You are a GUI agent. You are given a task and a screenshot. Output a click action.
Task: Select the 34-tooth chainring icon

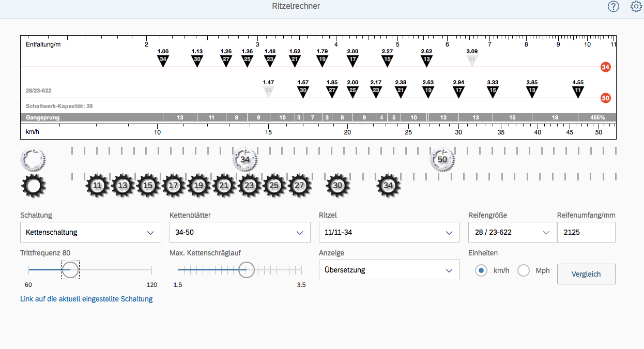pyautogui.click(x=245, y=160)
